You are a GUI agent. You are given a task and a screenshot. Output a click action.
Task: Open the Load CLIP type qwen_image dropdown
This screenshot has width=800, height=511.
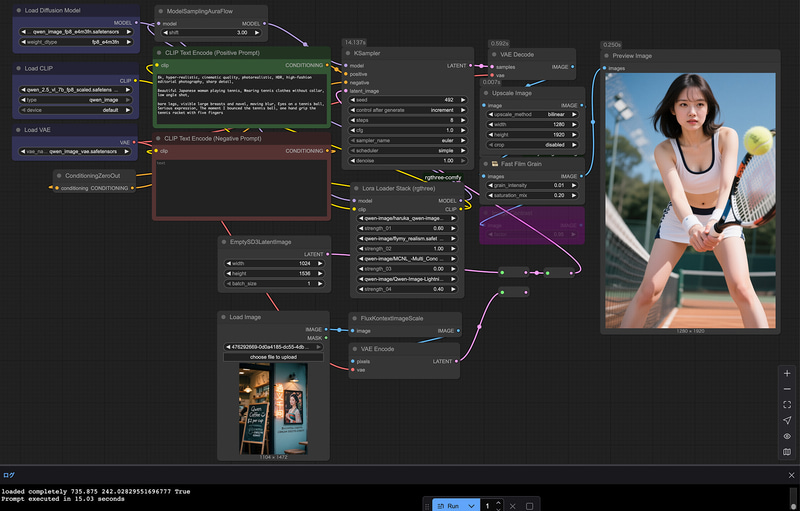[x=76, y=100]
